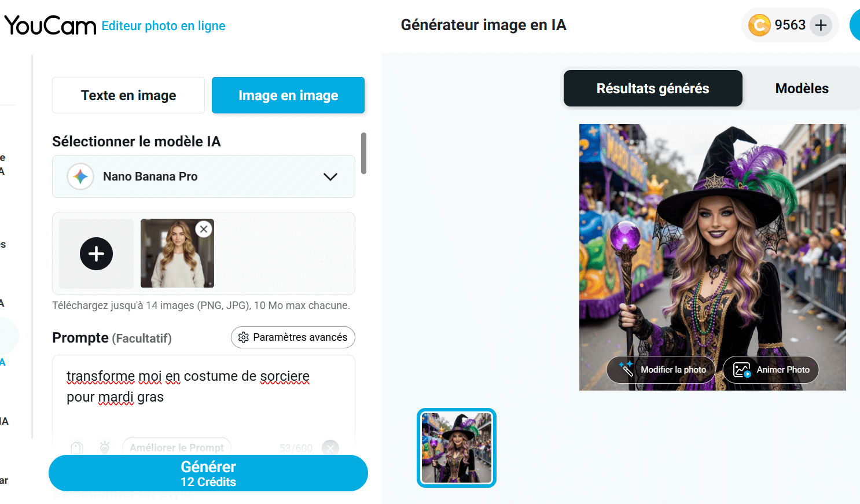Add another image with the plus tile

[x=96, y=253]
